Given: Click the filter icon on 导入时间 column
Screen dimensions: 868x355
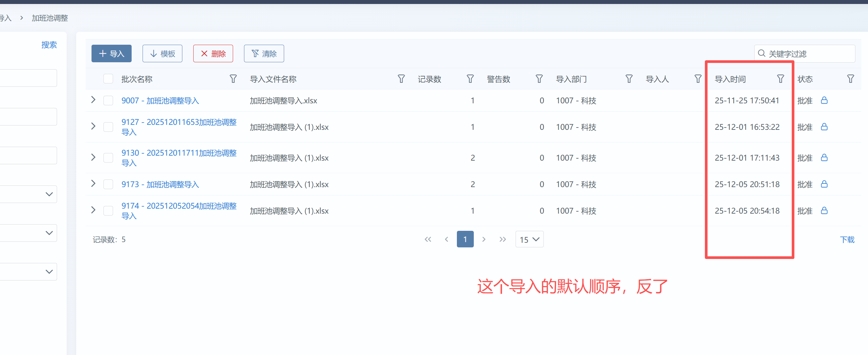Looking at the screenshot, I should coord(780,79).
